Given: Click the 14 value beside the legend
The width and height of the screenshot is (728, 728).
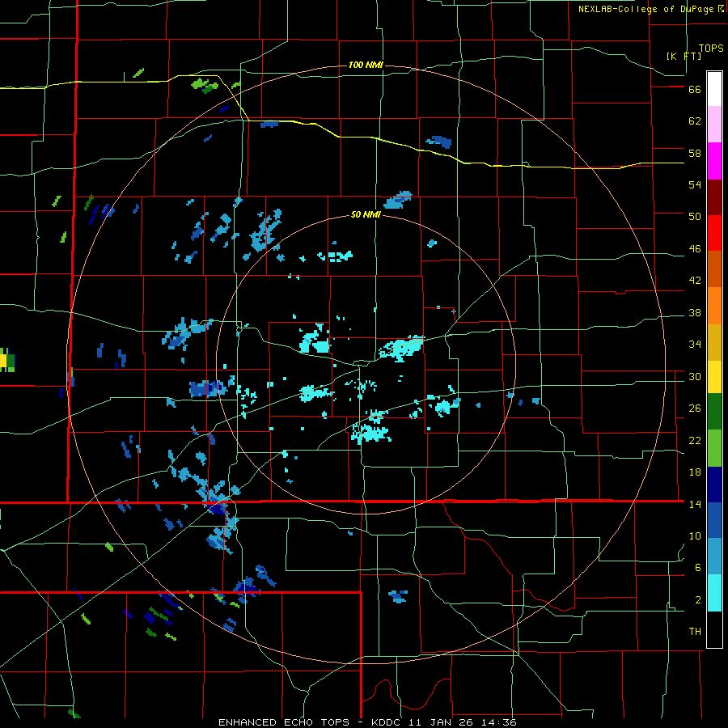Looking at the screenshot, I should [695, 504].
